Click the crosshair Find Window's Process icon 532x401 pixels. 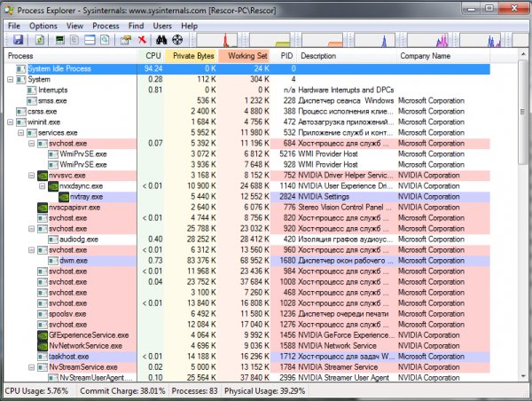pos(177,40)
